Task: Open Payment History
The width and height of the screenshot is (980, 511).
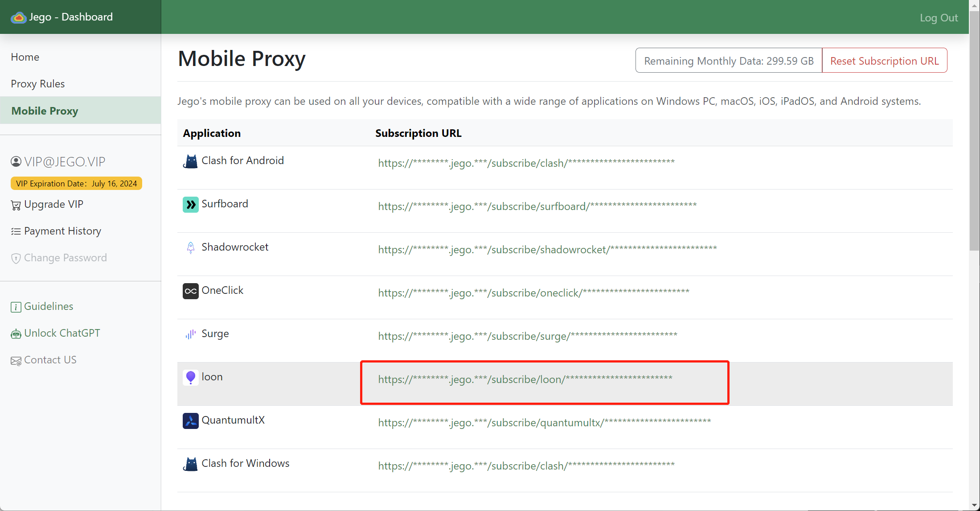Action: pos(62,231)
